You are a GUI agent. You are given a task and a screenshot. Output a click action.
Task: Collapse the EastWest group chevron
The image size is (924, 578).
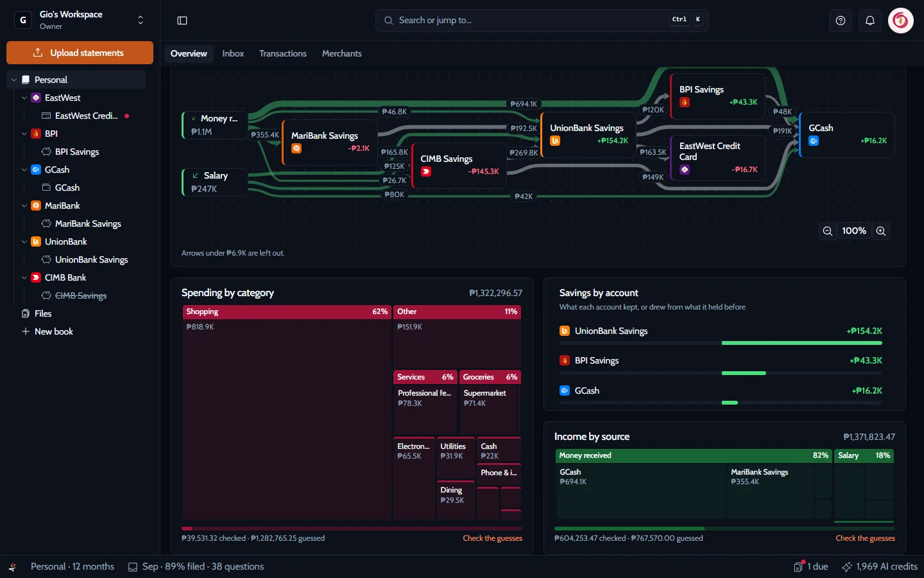coord(24,98)
